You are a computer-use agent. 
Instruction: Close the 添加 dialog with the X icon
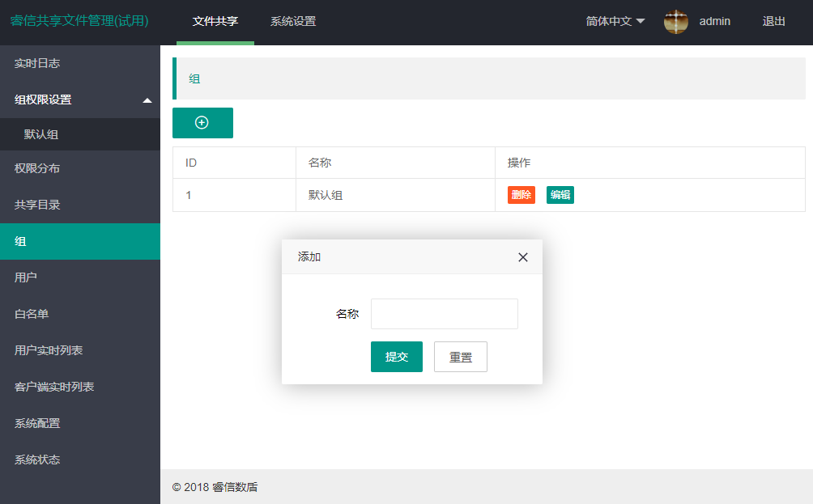pos(522,257)
